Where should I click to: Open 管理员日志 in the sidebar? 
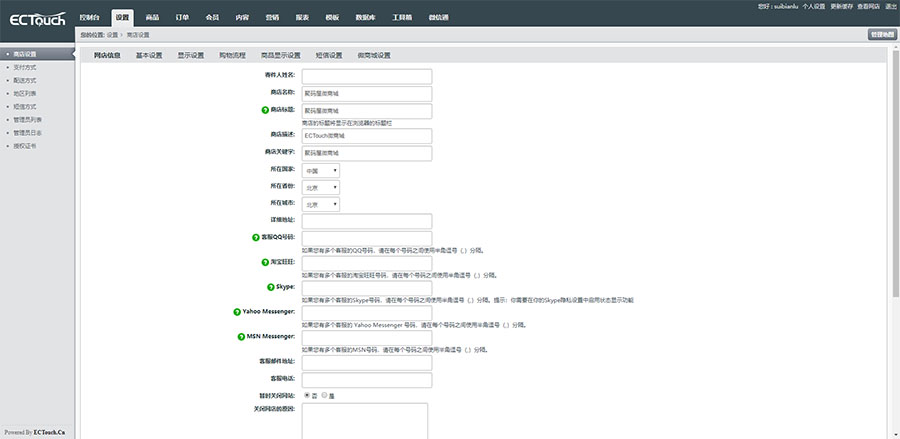(28, 133)
